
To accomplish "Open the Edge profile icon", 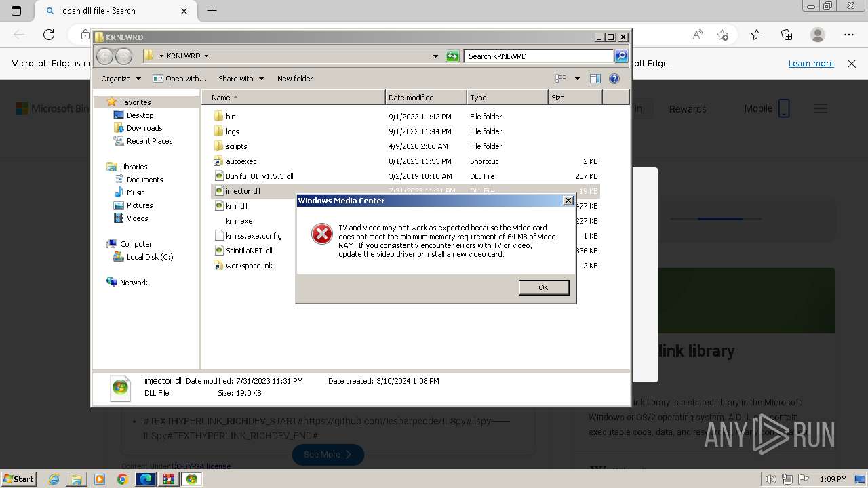I will 818,35.
